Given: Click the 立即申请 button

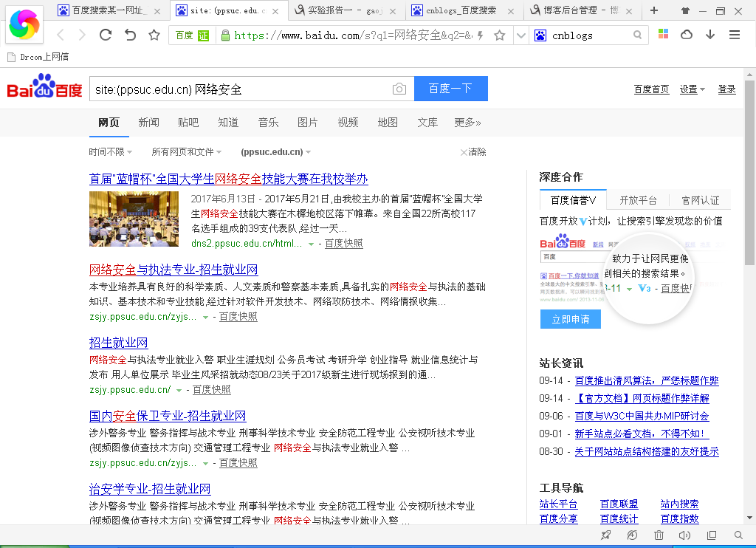Looking at the screenshot, I should tap(571, 319).
